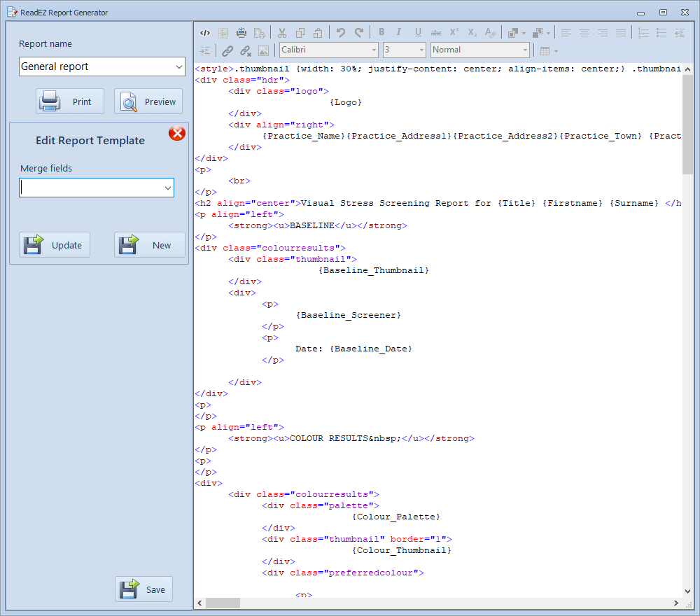Close the Edit Report Template panel

pyautogui.click(x=177, y=133)
